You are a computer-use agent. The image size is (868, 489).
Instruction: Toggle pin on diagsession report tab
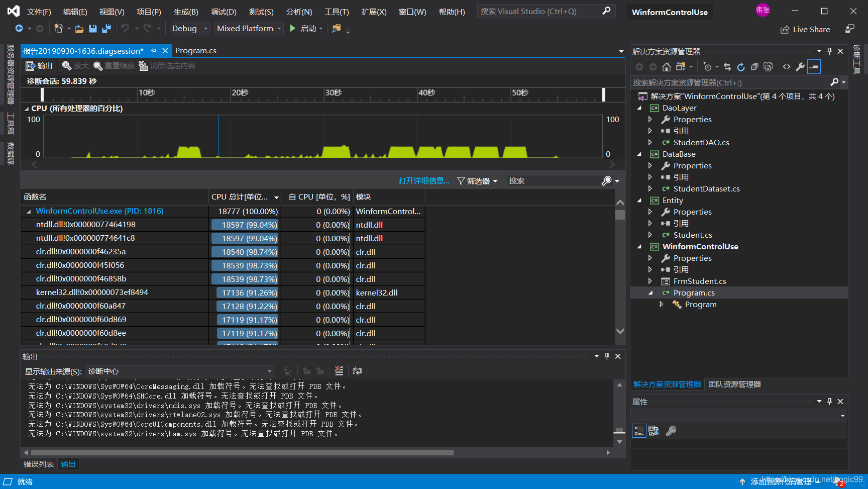(x=153, y=51)
